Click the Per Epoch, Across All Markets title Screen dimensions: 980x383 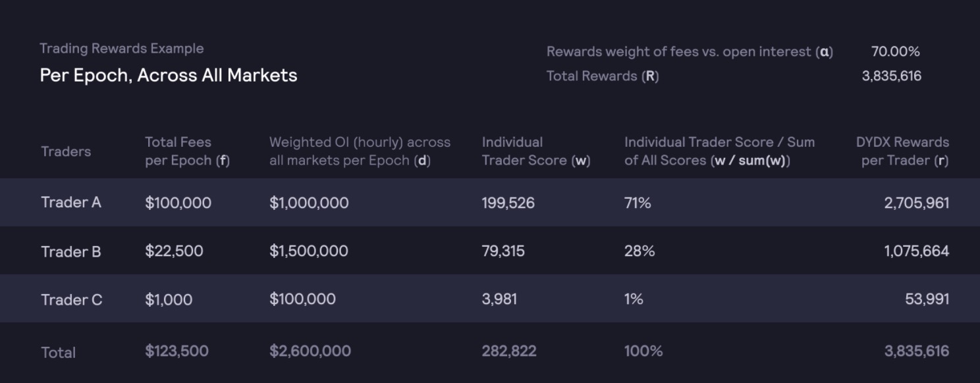pos(169,75)
